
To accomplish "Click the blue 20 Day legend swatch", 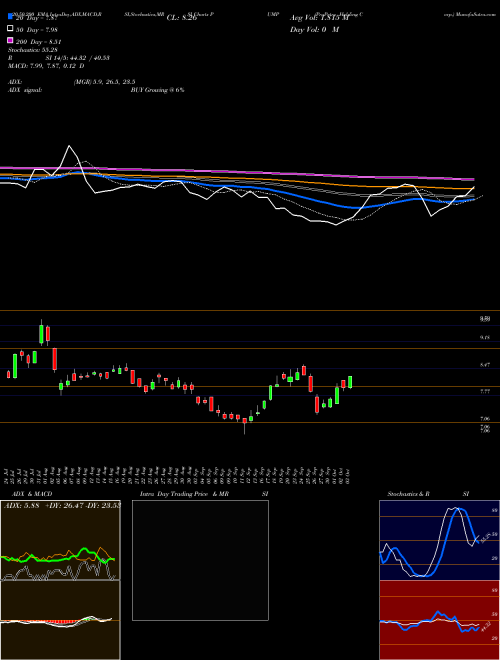I will pyautogui.click(x=10, y=16).
